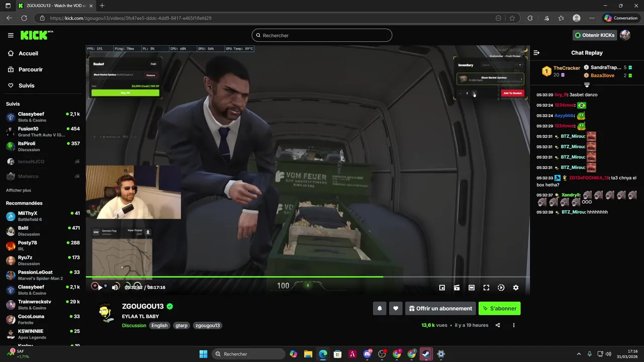Open Copilot Conversation button
Image resolution: width=644 pixels, height=362 pixels.
tap(621, 18)
